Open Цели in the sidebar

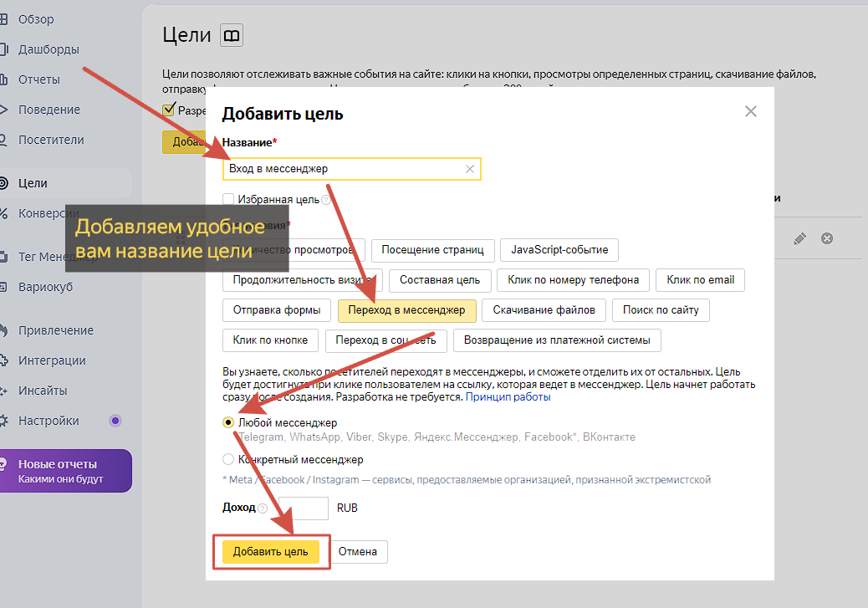coord(33,183)
